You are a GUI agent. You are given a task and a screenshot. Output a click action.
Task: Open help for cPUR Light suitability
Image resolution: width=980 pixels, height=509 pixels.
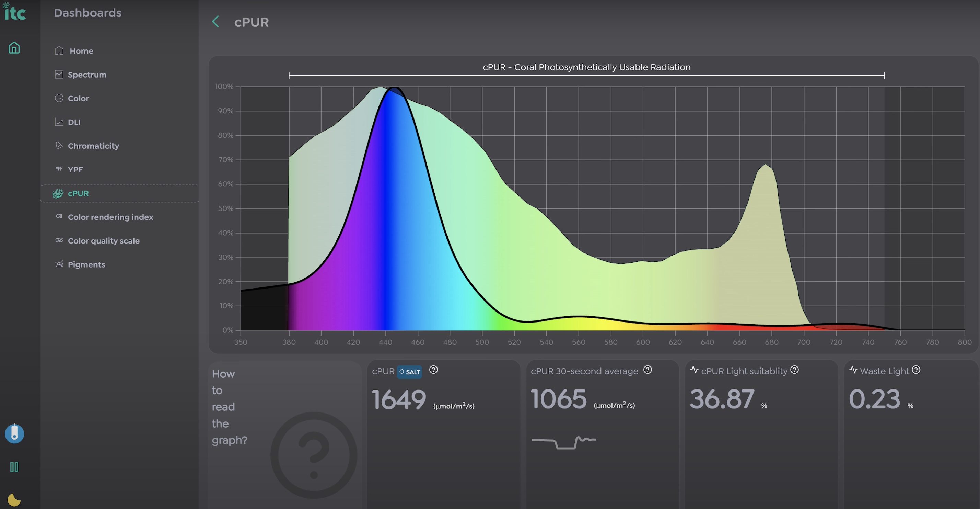[794, 370]
